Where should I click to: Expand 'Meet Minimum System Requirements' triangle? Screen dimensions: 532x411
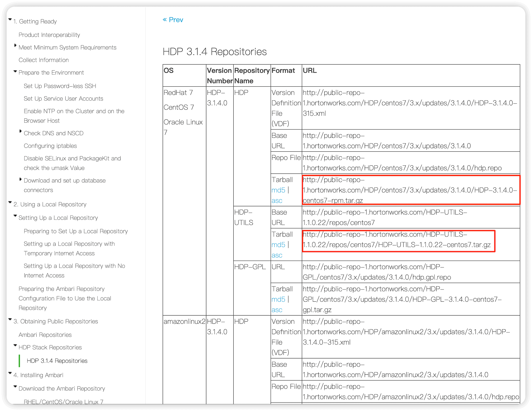15,46
